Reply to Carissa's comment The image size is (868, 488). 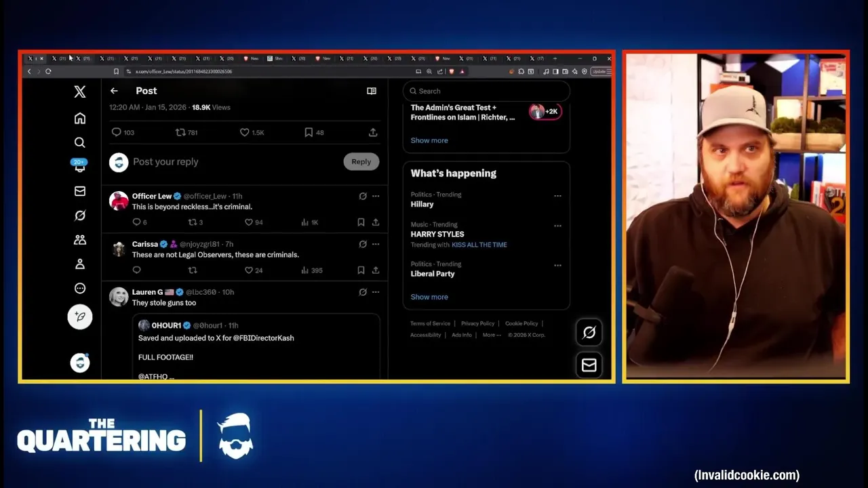(136, 270)
